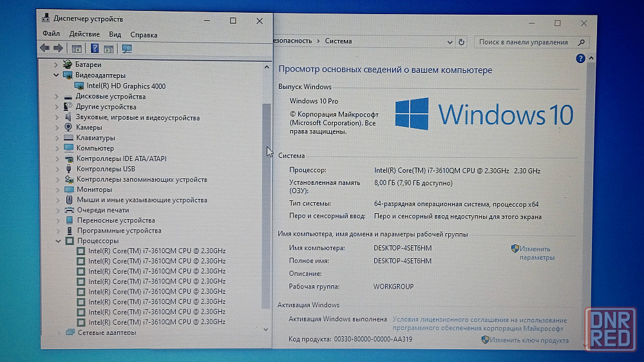
Task: Click the безопасность breadcrumb in System window
Action: (293, 41)
